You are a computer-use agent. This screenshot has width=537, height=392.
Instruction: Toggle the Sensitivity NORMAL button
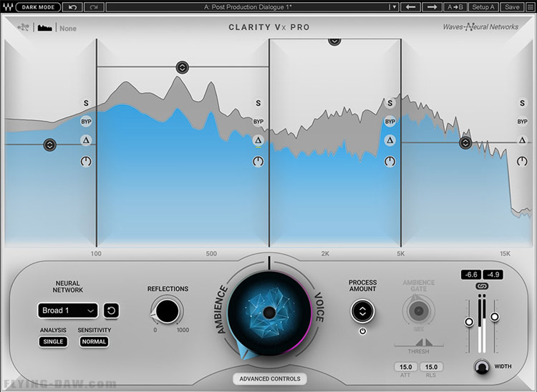[94, 342]
